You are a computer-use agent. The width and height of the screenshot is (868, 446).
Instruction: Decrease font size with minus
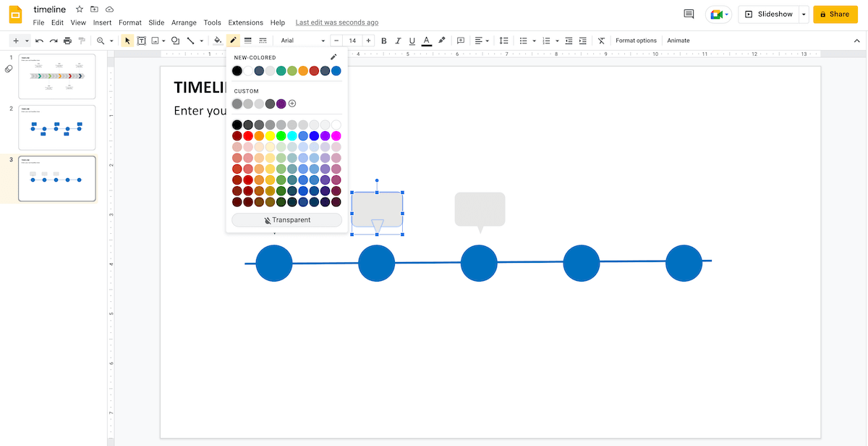336,41
